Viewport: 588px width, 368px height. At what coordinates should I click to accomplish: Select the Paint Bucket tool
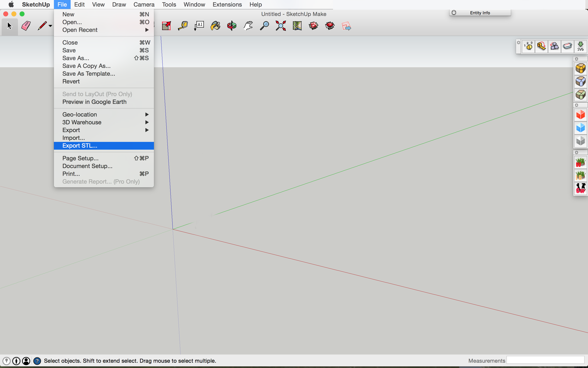(x=216, y=26)
